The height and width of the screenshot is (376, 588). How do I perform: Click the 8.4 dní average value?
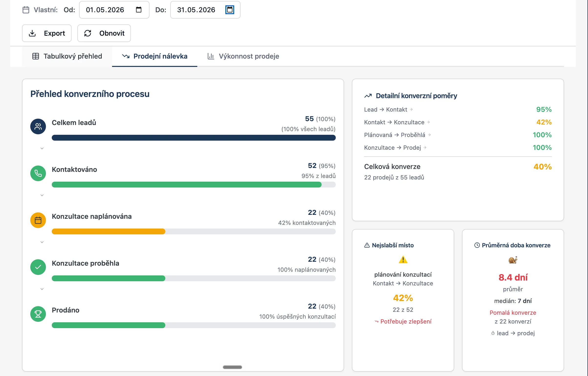513,278
